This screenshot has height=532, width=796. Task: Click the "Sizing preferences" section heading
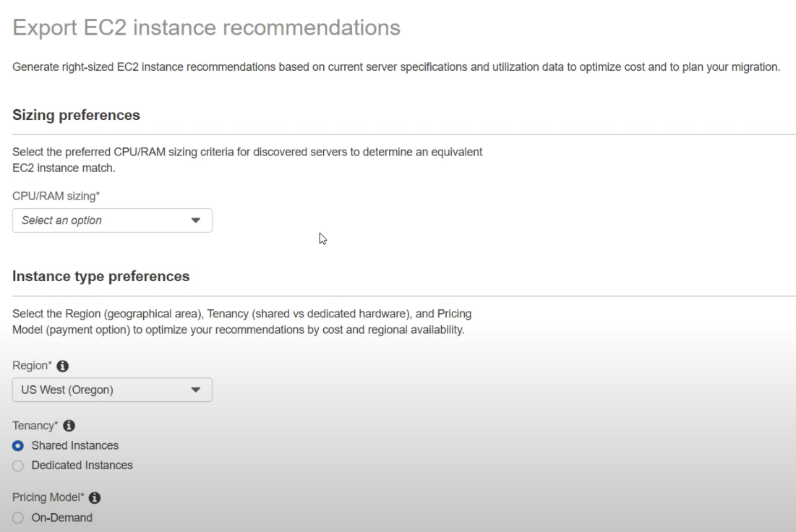(x=76, y=116)
